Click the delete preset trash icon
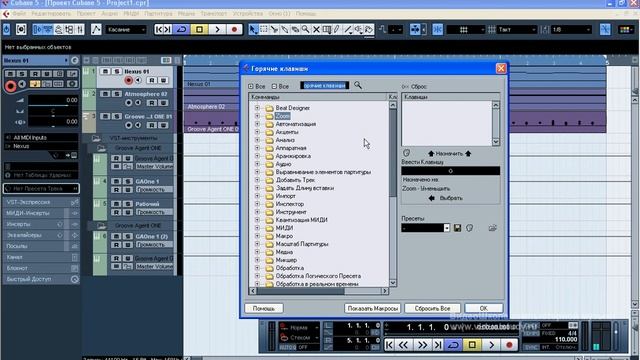The width and height of the screenshot is (640, 360). [x=470, y=228]
